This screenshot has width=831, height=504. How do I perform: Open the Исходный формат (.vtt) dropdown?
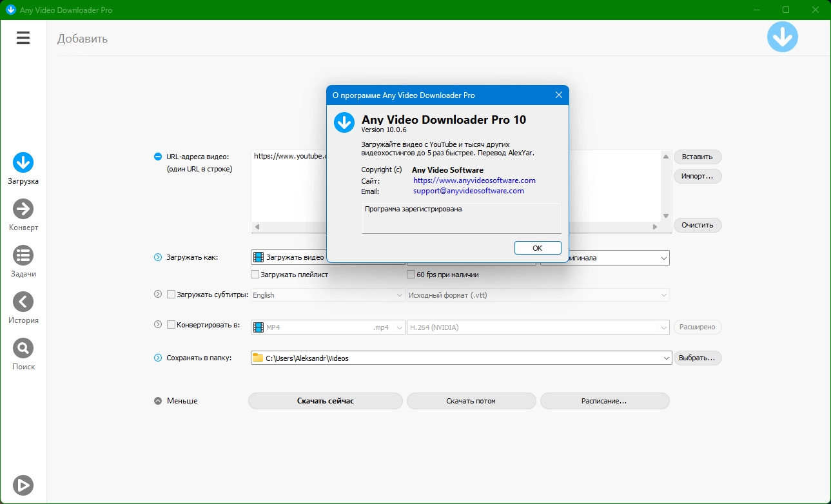tap(538, 295)
